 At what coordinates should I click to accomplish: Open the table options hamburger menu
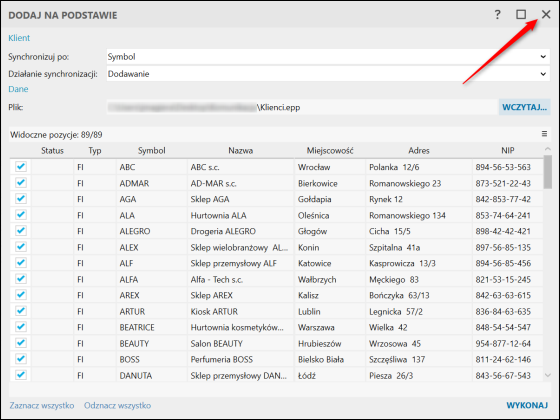(x=544, y=134)
